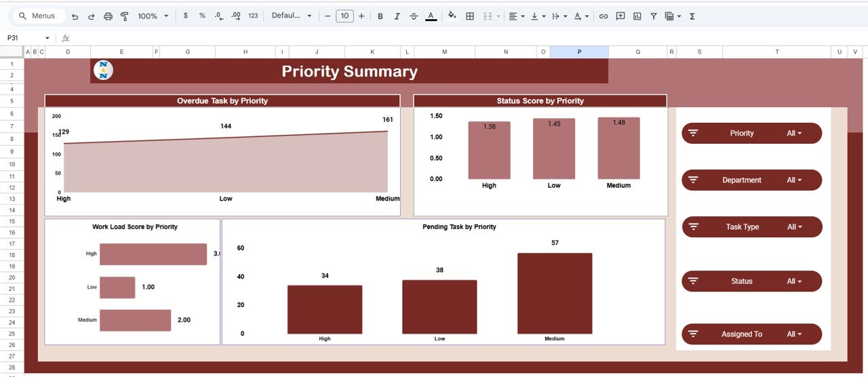Increase font size with plus button

[x=361, y=16]
